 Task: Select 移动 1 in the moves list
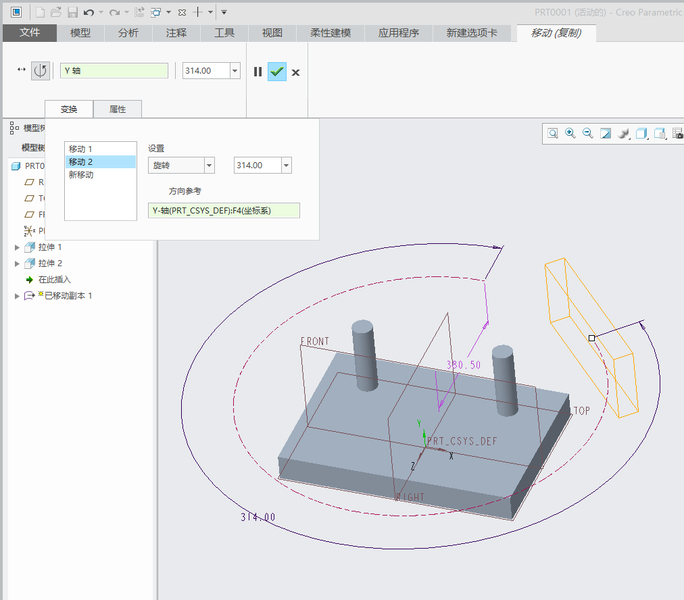pos(101,149)
